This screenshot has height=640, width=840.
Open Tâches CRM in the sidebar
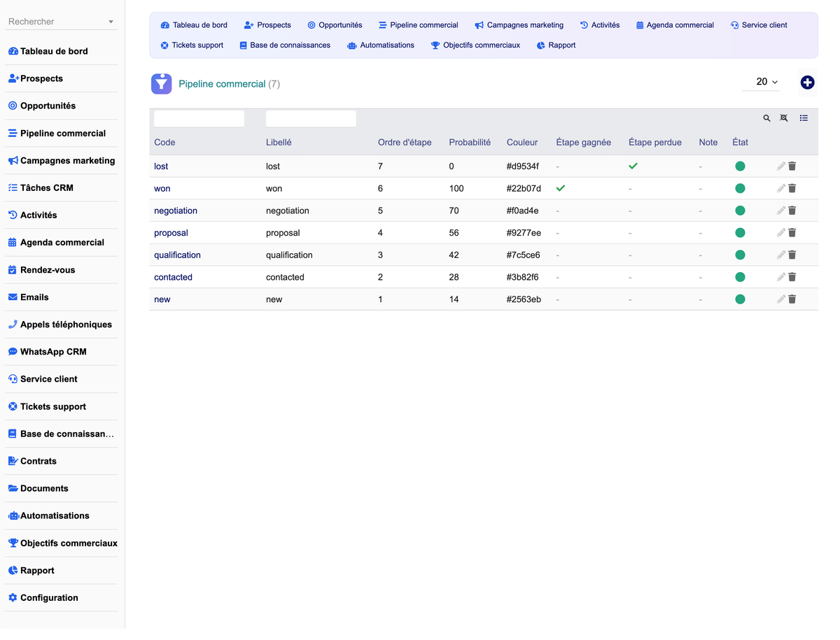click(x=61, y=188)
